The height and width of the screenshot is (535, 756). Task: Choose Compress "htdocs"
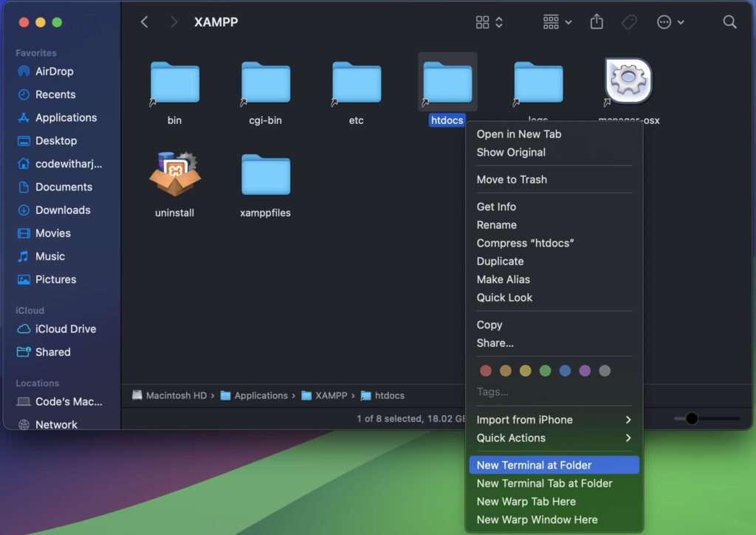pyautogui.click(x=554, y=243)
